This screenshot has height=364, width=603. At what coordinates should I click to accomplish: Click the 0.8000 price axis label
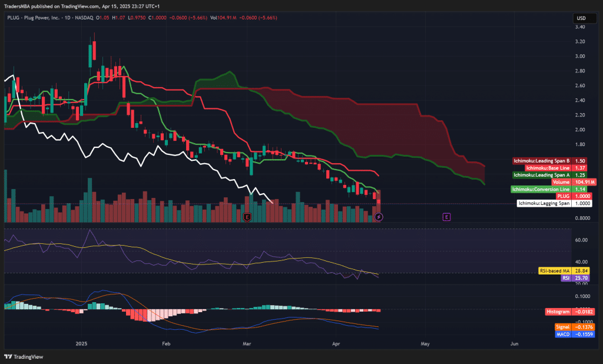pos(582,218)
